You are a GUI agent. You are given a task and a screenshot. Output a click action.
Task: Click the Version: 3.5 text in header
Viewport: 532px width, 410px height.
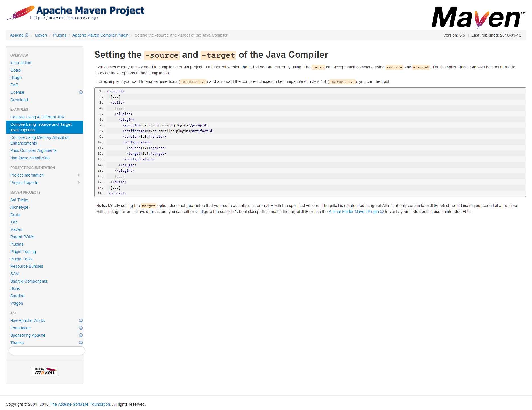click(454, 35)
